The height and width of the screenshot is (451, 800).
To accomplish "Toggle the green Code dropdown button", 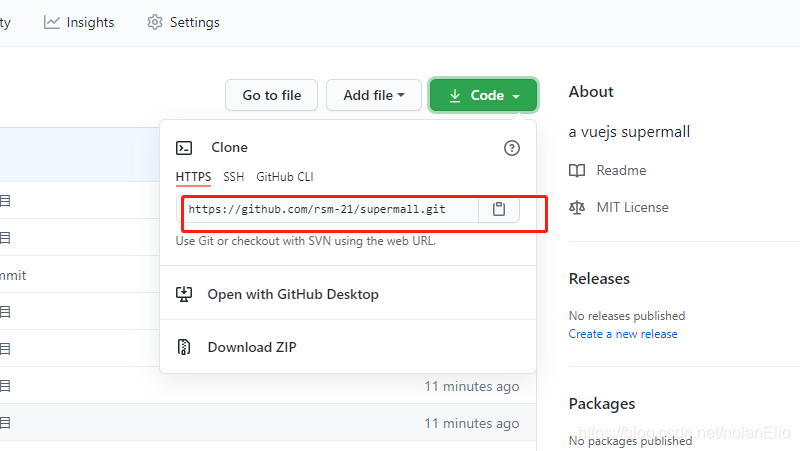I will (483, 95).
